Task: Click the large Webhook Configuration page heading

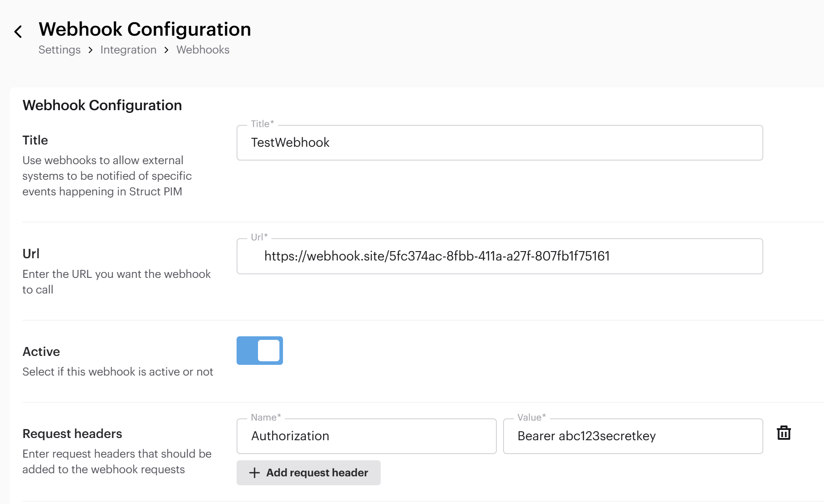Action: (145, 29)
